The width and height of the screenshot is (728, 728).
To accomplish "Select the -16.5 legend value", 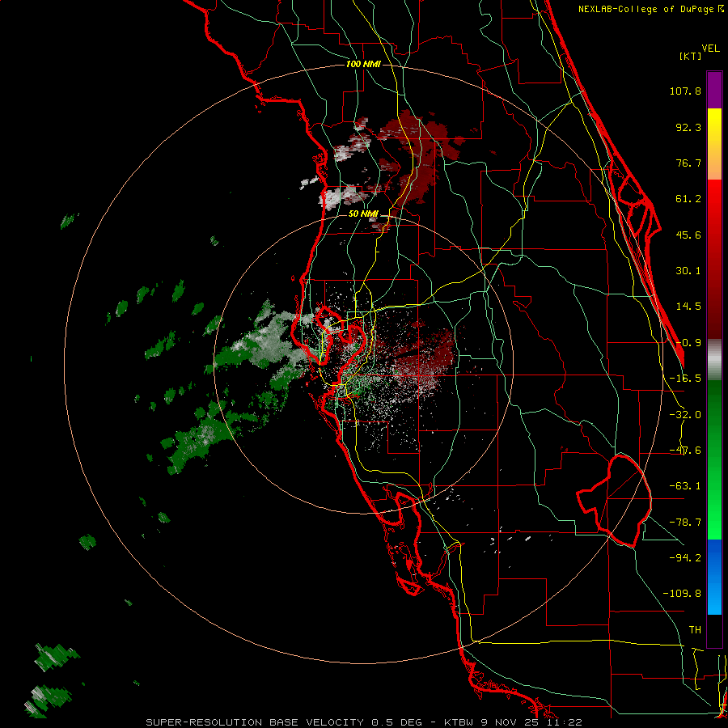I will [x=685, y=379].
